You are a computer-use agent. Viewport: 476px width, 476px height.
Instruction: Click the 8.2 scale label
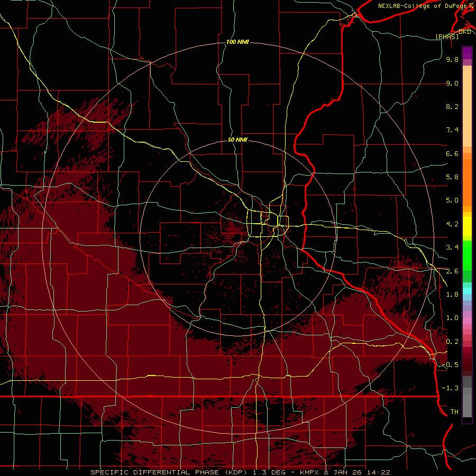click(452, 106)
